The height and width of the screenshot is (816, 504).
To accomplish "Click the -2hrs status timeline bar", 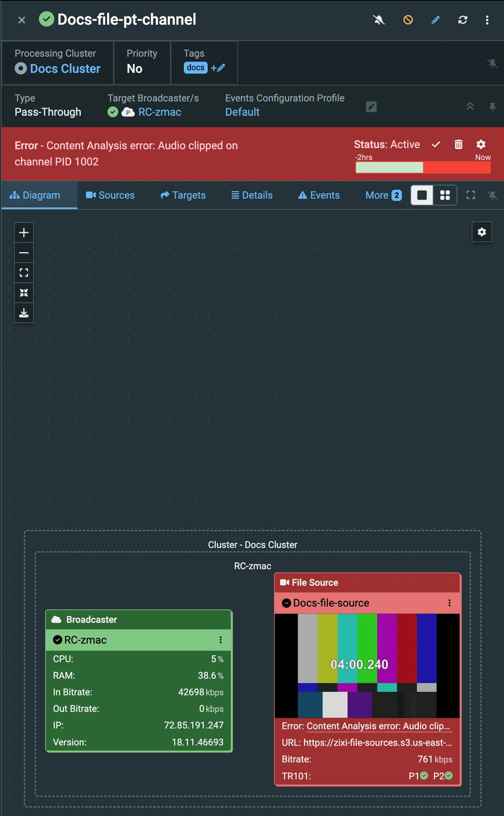I will tap(423, 167).
